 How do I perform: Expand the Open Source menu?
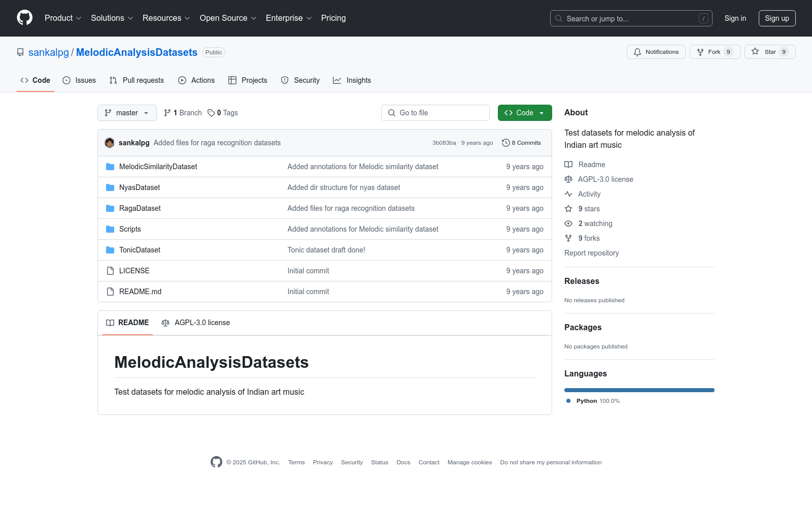(228, 18)
